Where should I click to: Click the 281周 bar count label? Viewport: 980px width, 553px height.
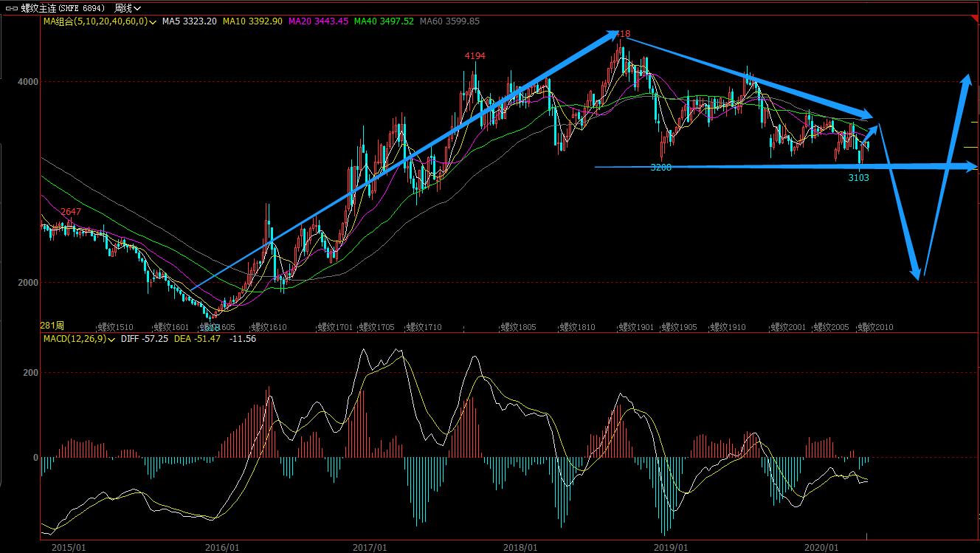tap(52, 326)
